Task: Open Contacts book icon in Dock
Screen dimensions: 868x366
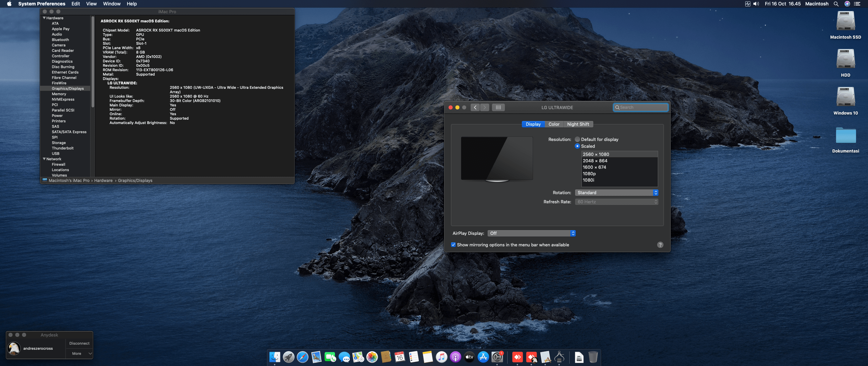Action: pyautogui.click(x=386, y=357)
